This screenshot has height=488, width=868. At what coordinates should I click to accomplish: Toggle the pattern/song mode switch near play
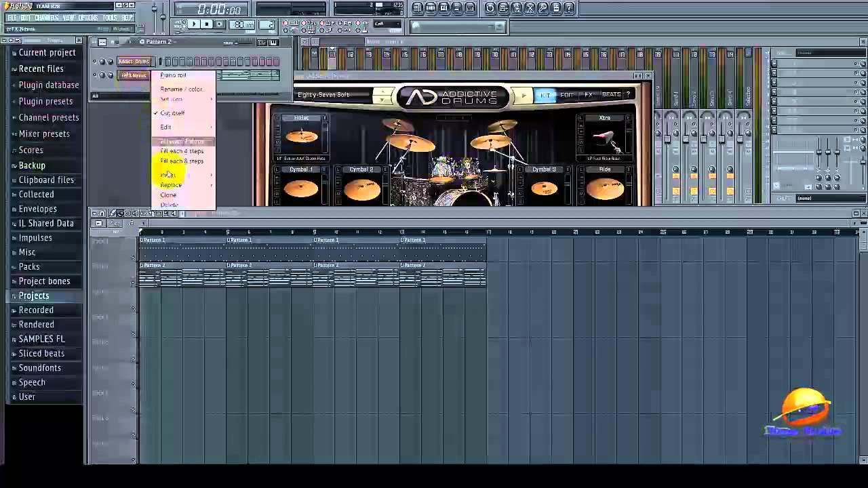pyautogui.click(x=184, y=24)
